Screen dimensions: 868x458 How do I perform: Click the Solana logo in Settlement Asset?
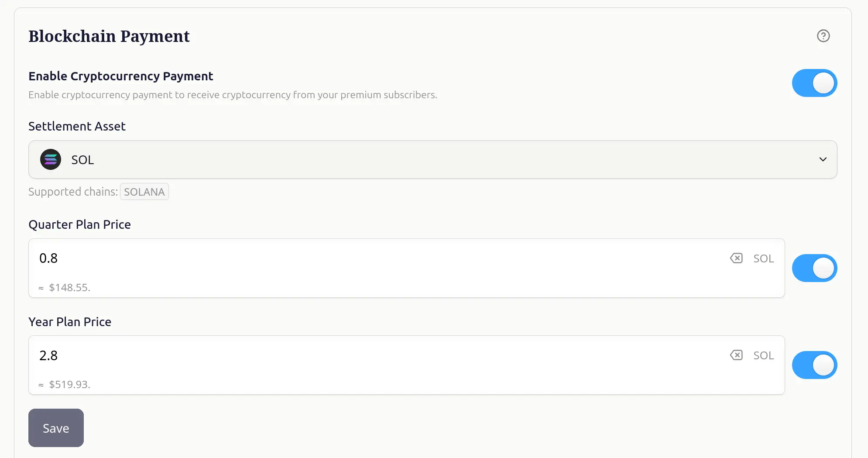pos(51,160)
